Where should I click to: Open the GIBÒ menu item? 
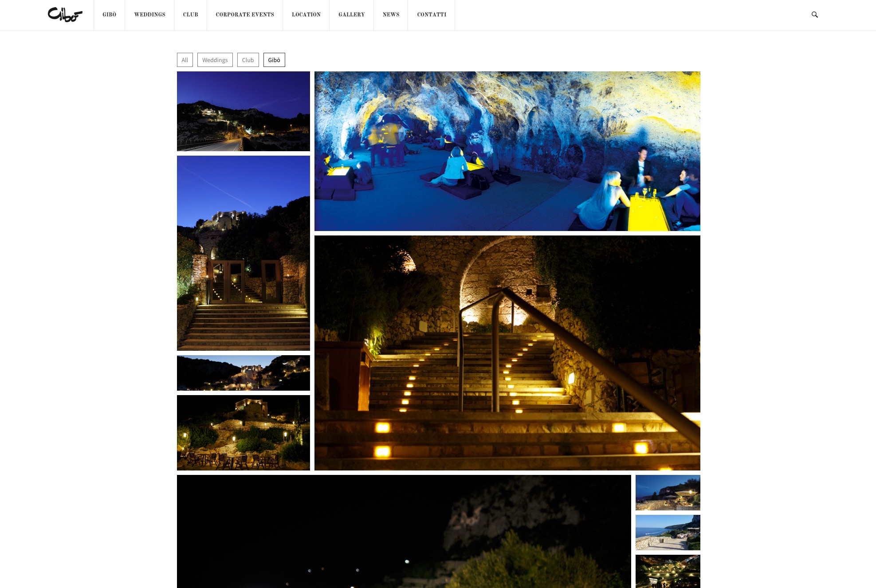110,15
